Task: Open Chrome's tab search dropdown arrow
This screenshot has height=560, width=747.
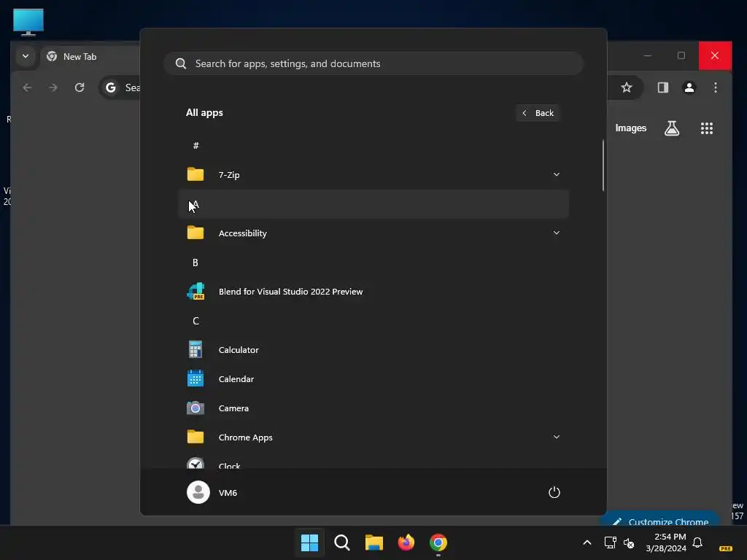Action: pyautogui.click(x=26, y=56)
